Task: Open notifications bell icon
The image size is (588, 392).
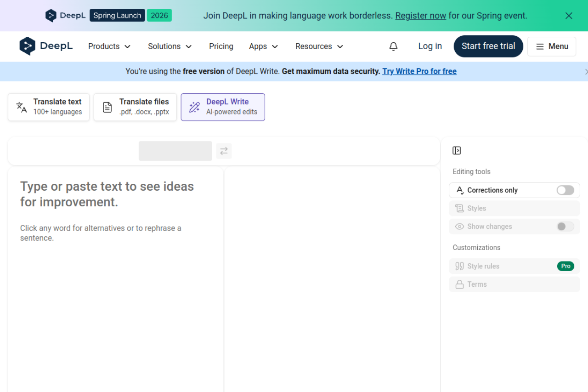Action: click(x=393, y=46)
